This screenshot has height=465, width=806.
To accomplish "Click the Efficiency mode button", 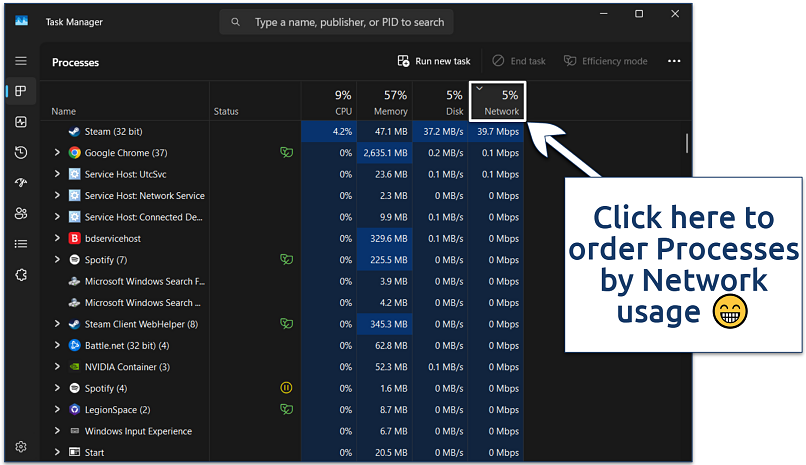I will 606,61.
